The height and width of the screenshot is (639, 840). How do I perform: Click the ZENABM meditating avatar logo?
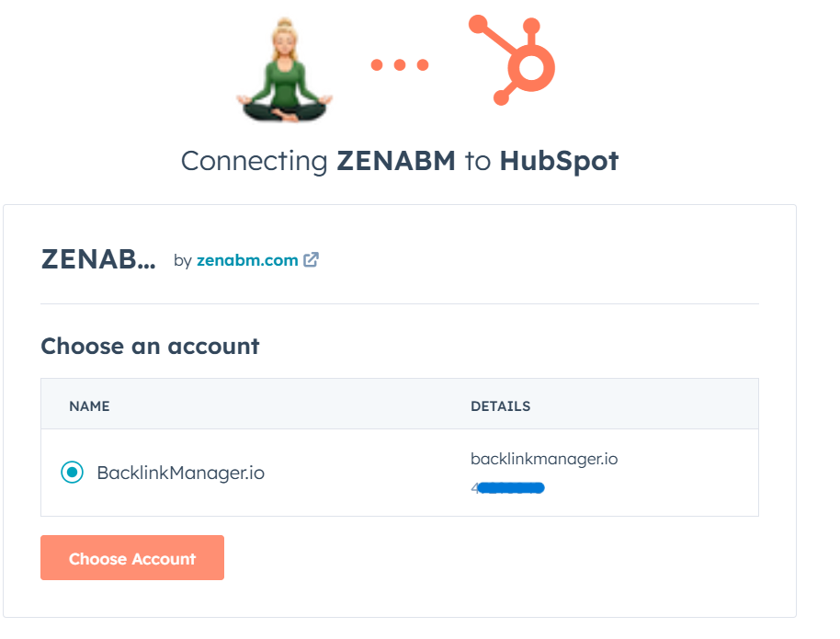tap(286, 64)
